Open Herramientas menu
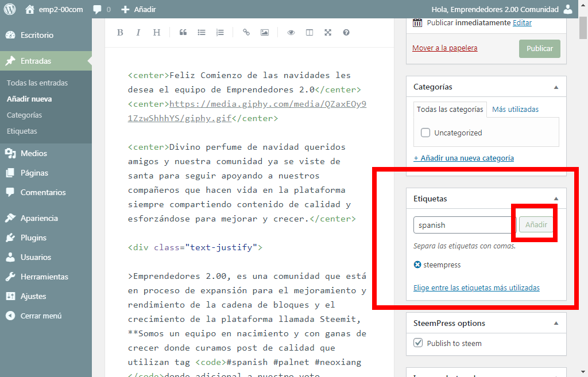 click(x=46, y=277)
